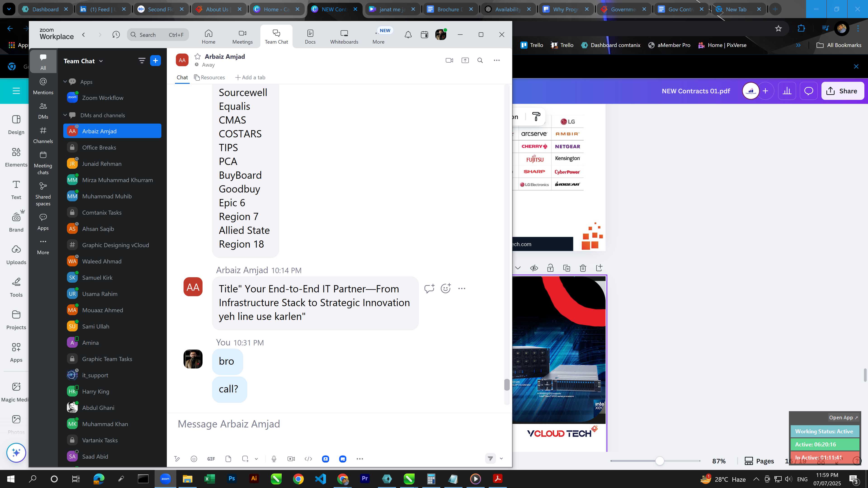Start a video call with Arbaiz Amjad
868x488 pixels.
click(x=449, y=60)
